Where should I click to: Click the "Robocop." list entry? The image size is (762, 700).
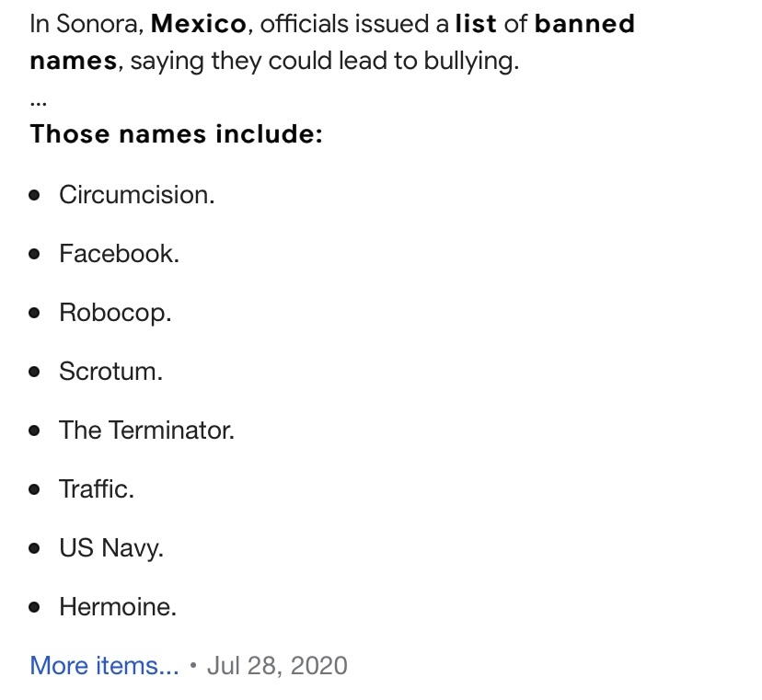[115, 313]
